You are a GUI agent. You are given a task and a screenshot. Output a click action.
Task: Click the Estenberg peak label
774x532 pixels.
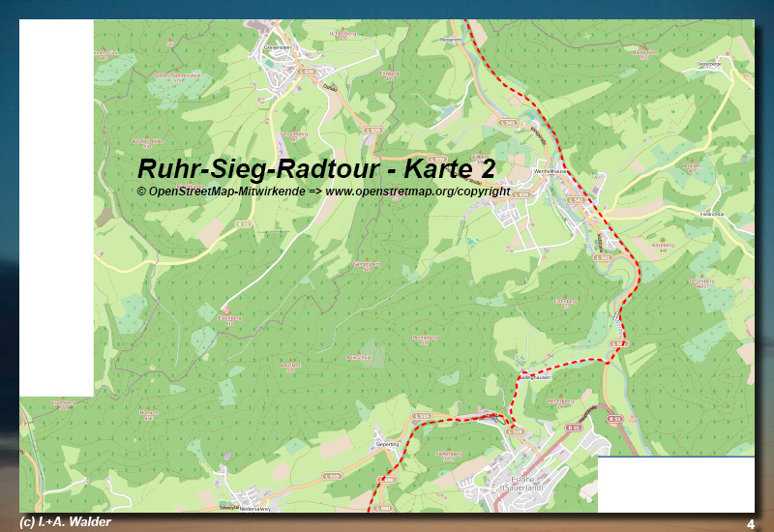point(229,321)
